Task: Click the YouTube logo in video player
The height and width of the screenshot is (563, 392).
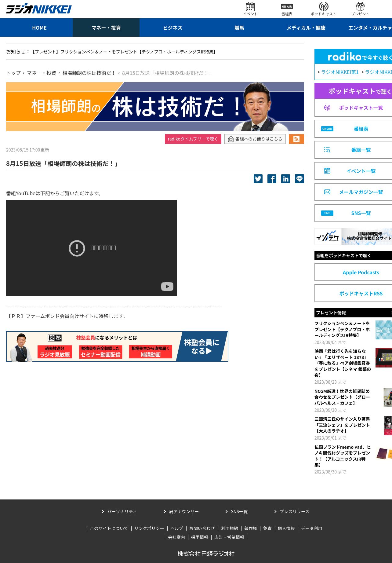Action: click(x=167, y=286)
